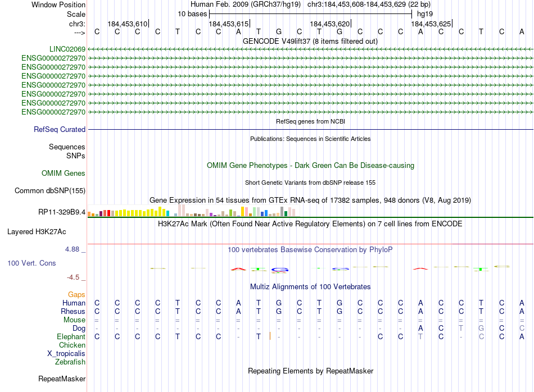
Task: Click the PhyloP Basewise Conservation title
Action: click(310, 250)
